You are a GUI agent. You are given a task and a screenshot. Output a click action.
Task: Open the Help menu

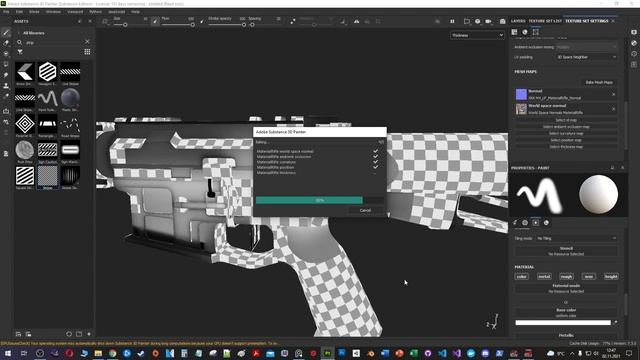pyautogui.click(x=136, y=12)
